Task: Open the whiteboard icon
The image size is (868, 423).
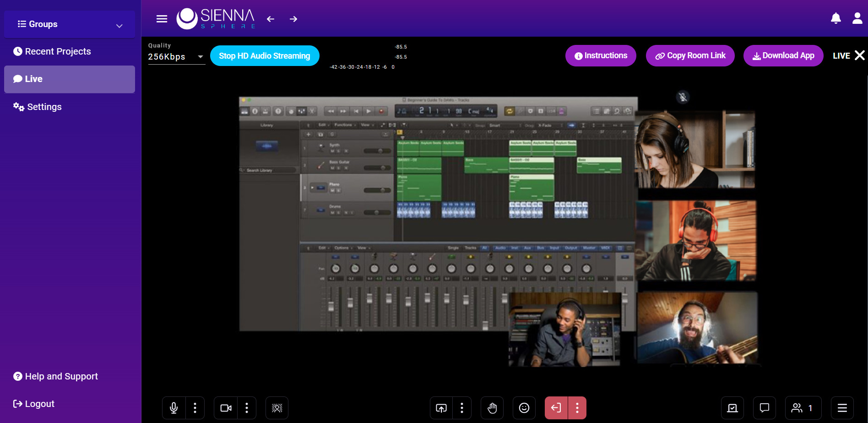Action: 732,408
